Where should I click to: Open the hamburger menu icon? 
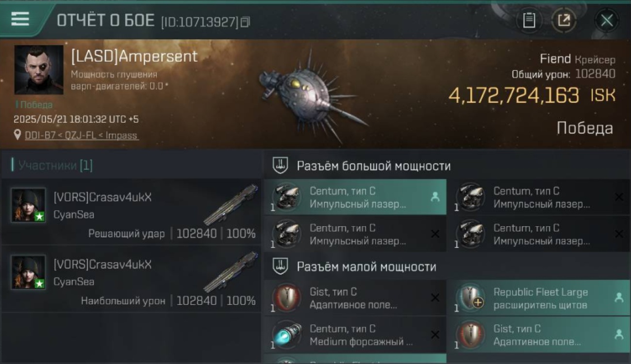point(20,18)
